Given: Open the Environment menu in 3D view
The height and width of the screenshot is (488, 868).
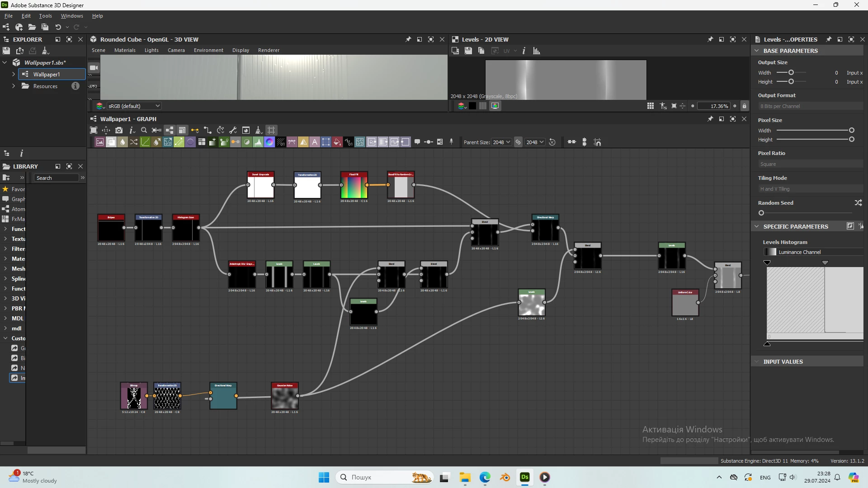Looking at the screenshot, I should tap(208, 50).
